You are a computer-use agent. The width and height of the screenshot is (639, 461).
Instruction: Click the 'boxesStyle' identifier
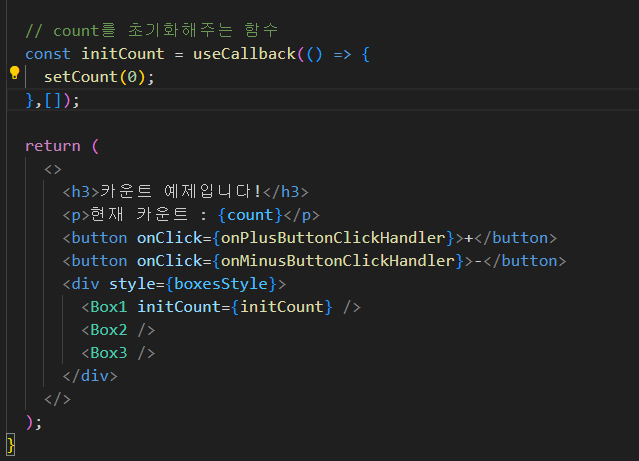(221, 284)
